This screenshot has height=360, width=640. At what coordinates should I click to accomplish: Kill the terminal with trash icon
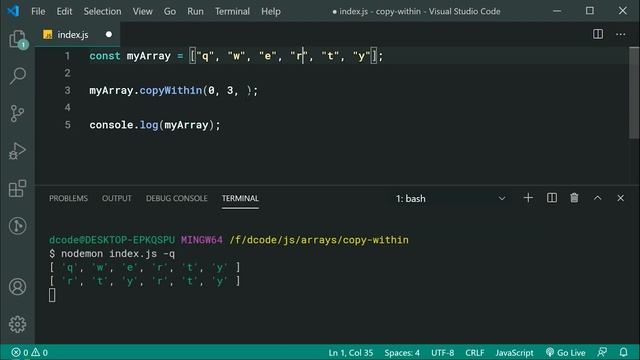pyautogui.click(x=574, y=198)
